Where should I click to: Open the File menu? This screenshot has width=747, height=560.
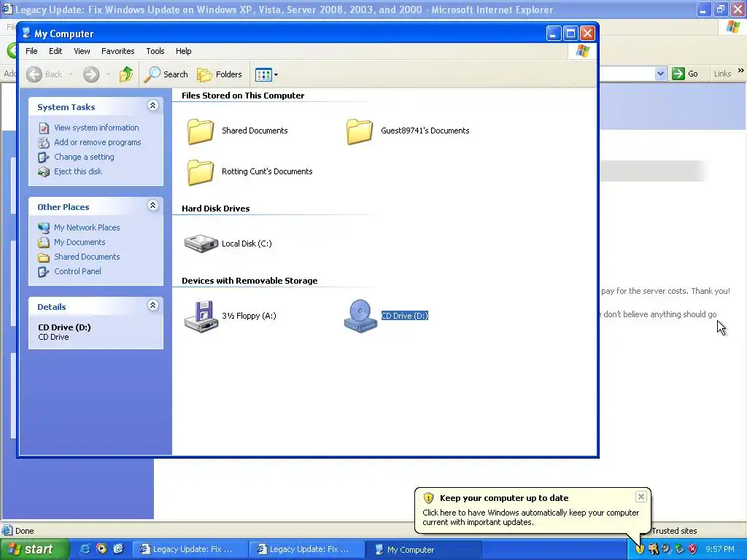pos(31,51)
